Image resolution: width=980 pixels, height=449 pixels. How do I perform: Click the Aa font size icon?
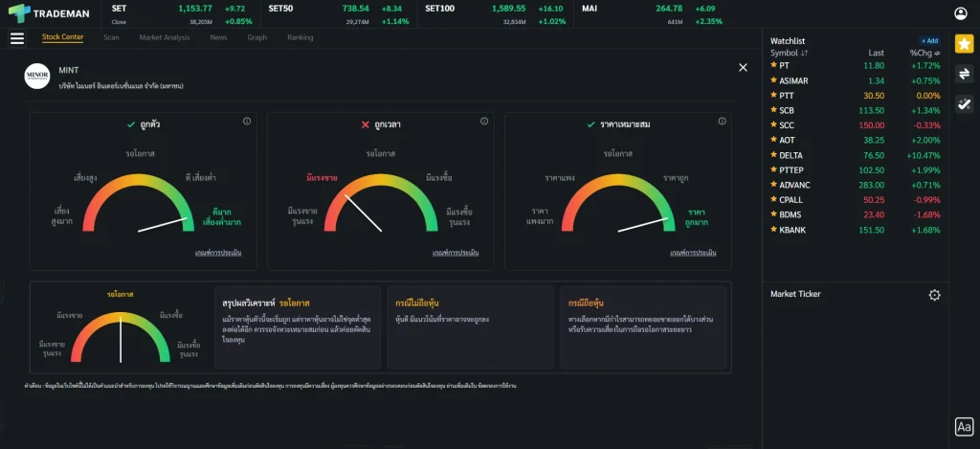tap(964, 427)
